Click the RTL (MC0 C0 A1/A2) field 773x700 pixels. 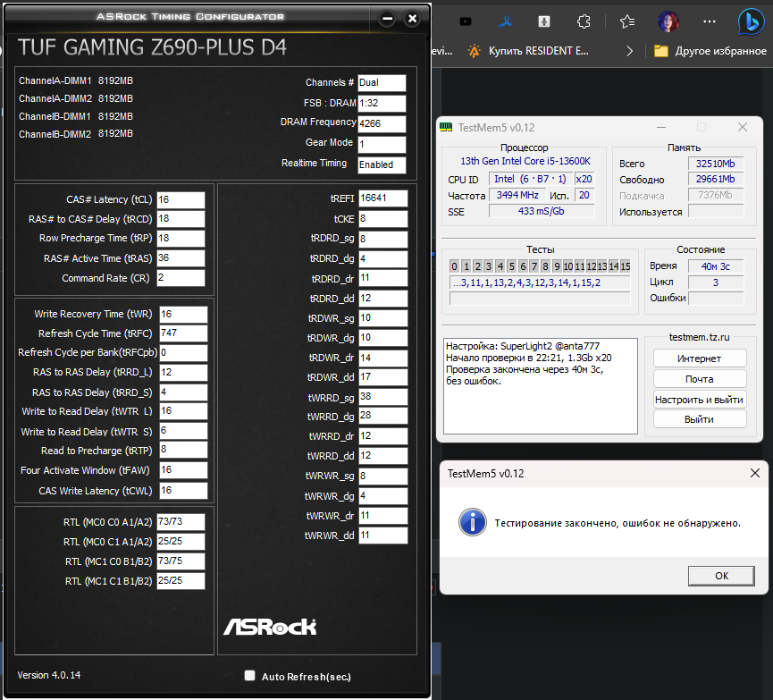click(181, 522)
